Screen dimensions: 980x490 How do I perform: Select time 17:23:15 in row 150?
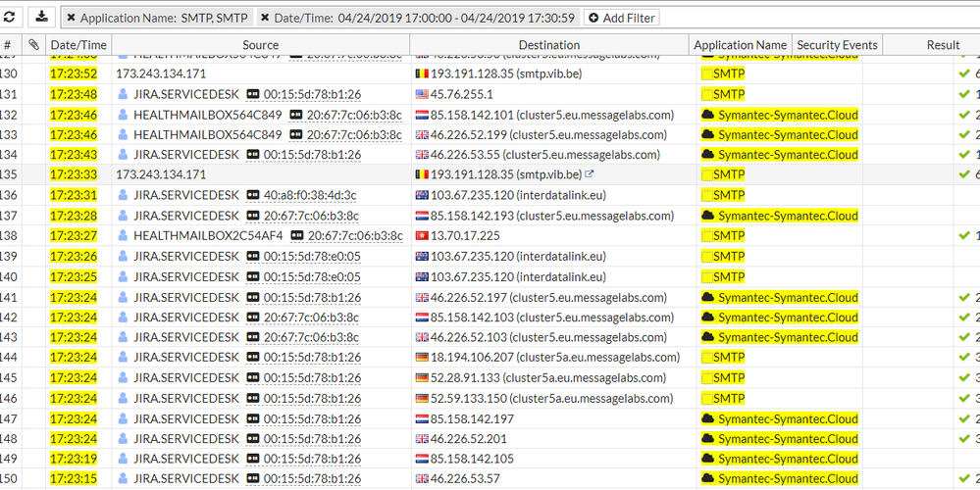click(74, 479)
